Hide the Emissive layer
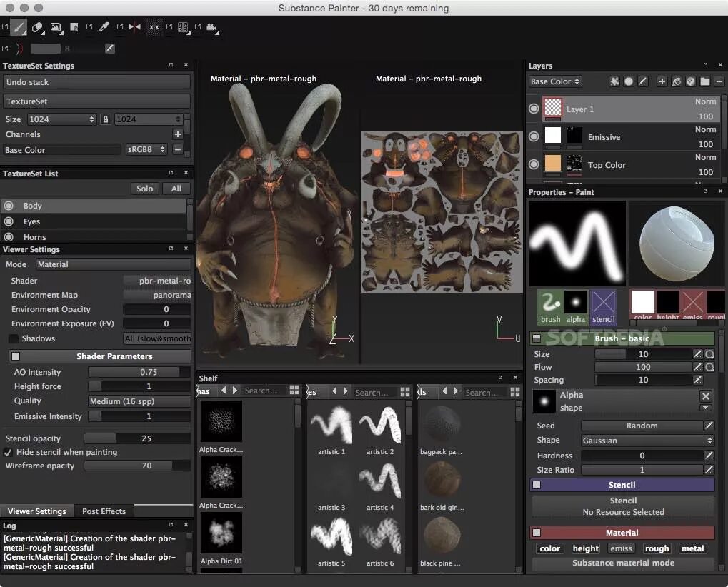 tap(534, 136)
